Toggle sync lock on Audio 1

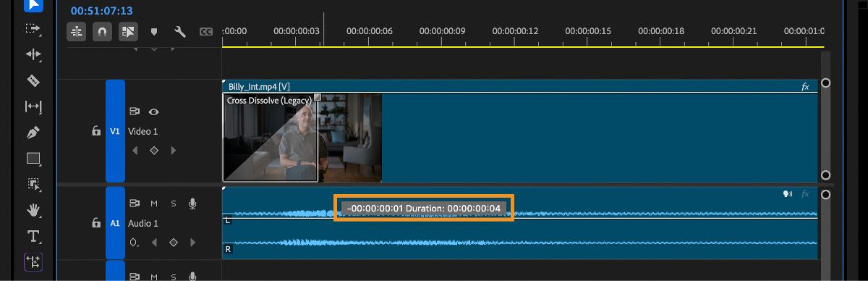pos(135,204)
